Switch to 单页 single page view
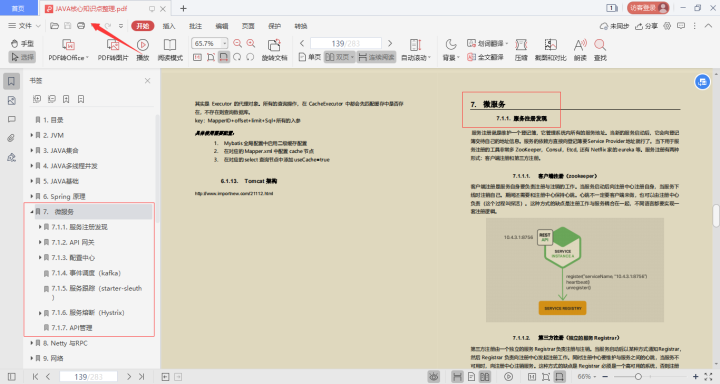Image resolution: width=720 pixels, height=384 pixels. pos(310,57)
